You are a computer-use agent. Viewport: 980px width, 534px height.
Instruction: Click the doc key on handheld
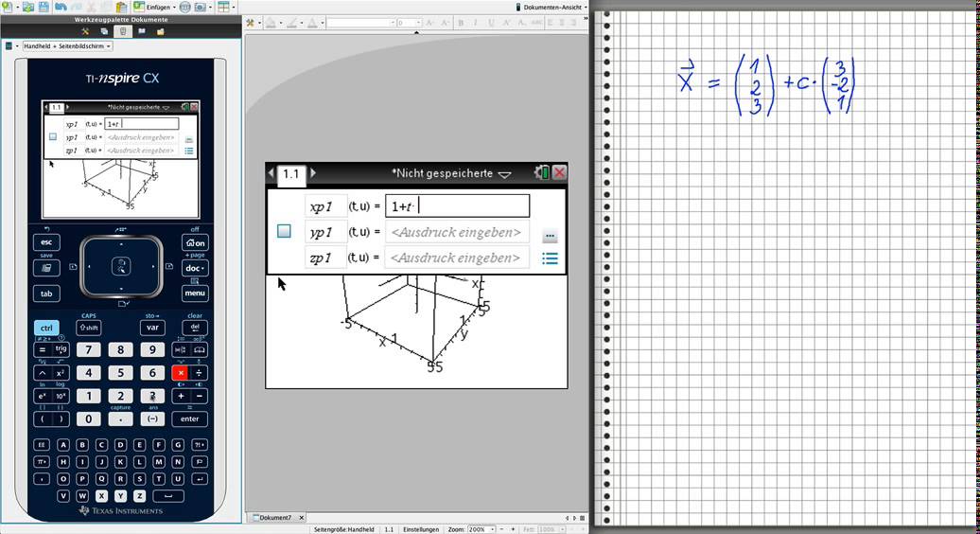195,268
